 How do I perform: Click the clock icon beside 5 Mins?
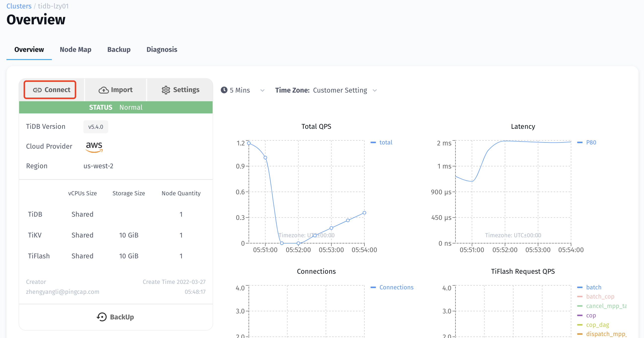tap(224, 90)
